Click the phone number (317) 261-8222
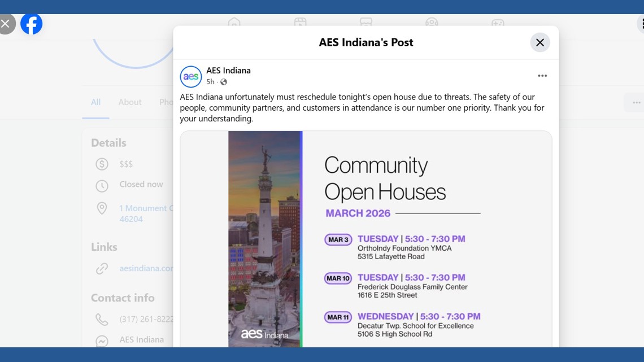 [146, 319]
